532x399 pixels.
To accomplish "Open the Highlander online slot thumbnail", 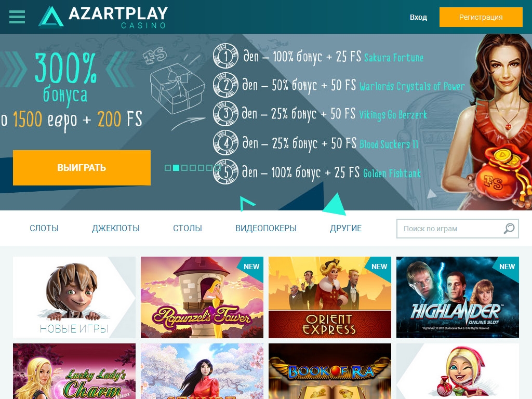I will pos(457,297).
